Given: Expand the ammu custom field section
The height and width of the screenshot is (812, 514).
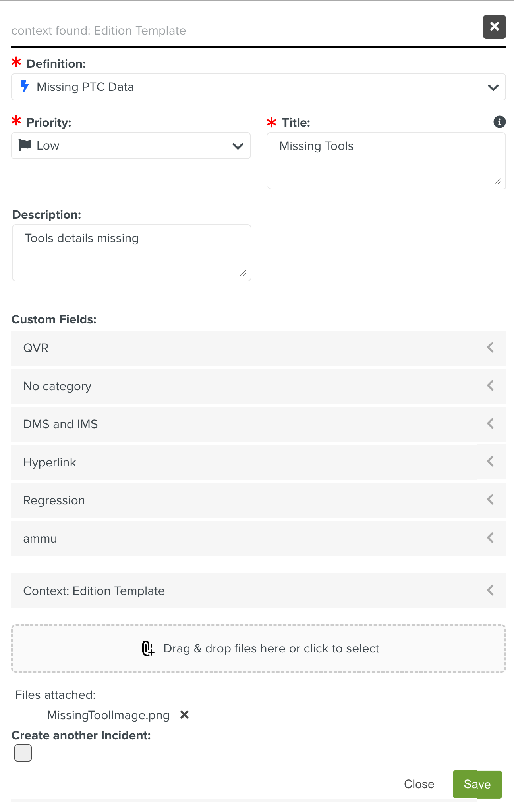Looking at the screenshot, I should [258, 539].
